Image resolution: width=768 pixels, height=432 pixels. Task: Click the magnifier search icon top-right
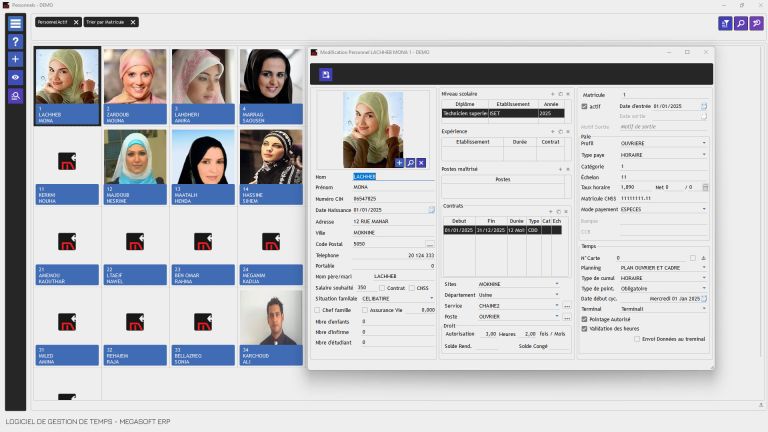coord(741,23)
